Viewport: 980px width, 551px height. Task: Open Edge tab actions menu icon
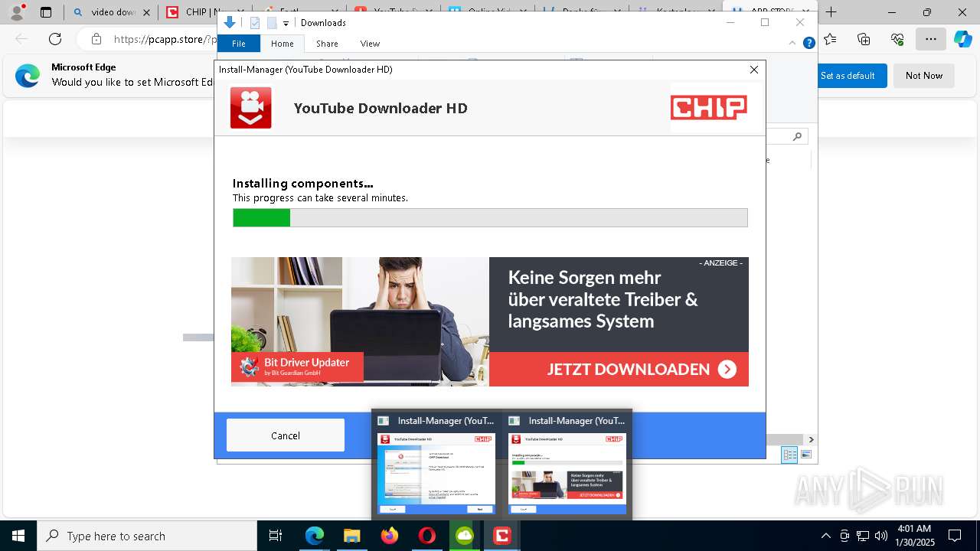point(46,11)
